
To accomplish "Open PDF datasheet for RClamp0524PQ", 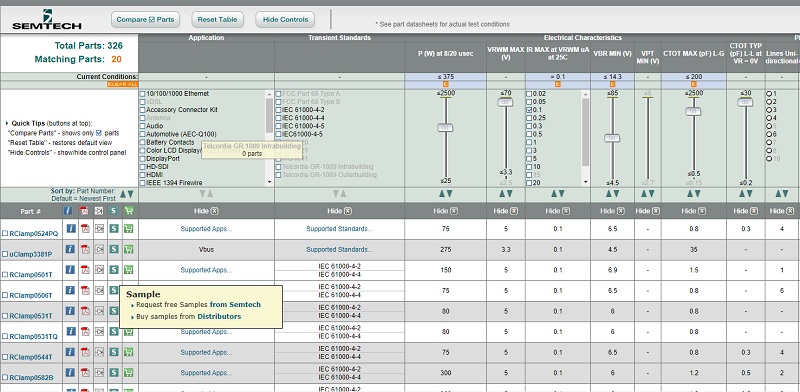I will 85,228.
